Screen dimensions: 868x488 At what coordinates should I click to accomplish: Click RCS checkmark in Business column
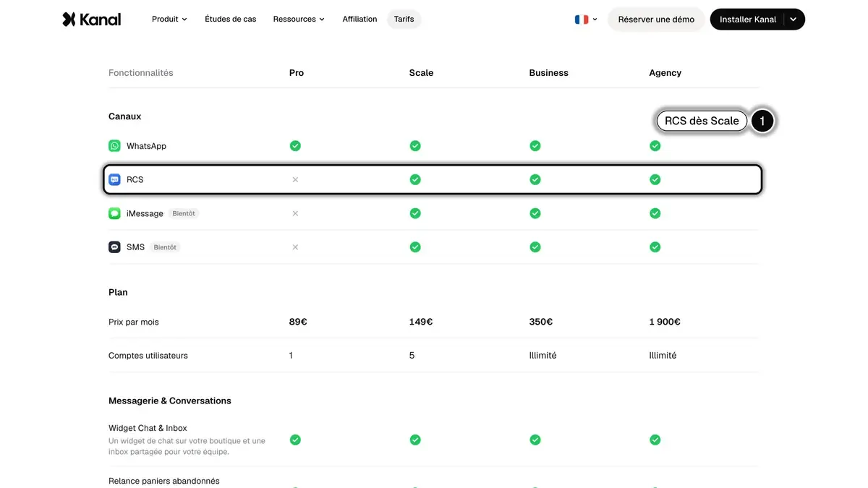[535, 179]
